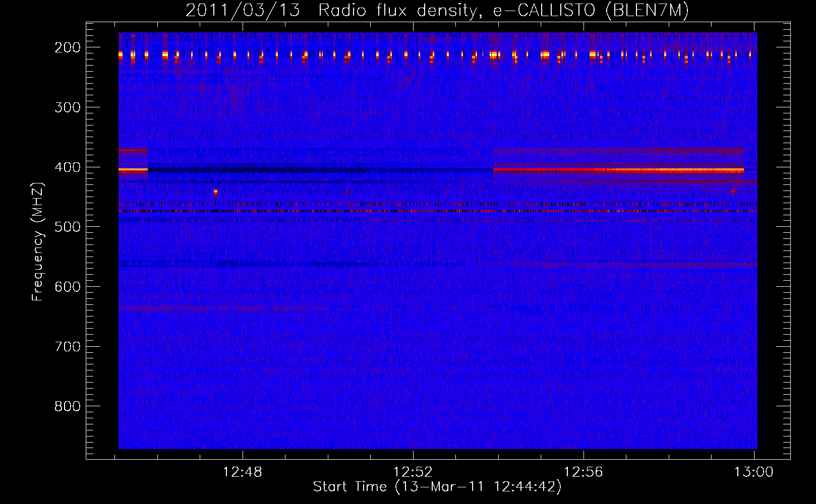Click the 12:52 time tick label

[413, 472]
